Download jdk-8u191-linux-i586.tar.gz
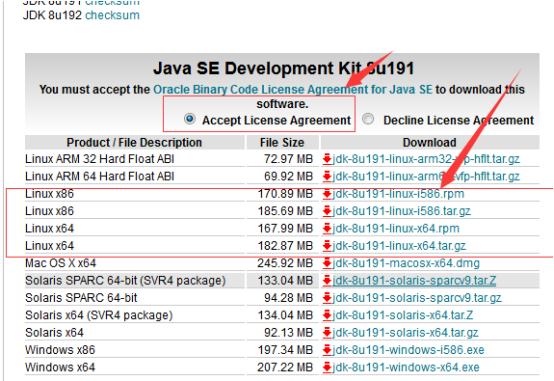 click(x=401, y=211)
